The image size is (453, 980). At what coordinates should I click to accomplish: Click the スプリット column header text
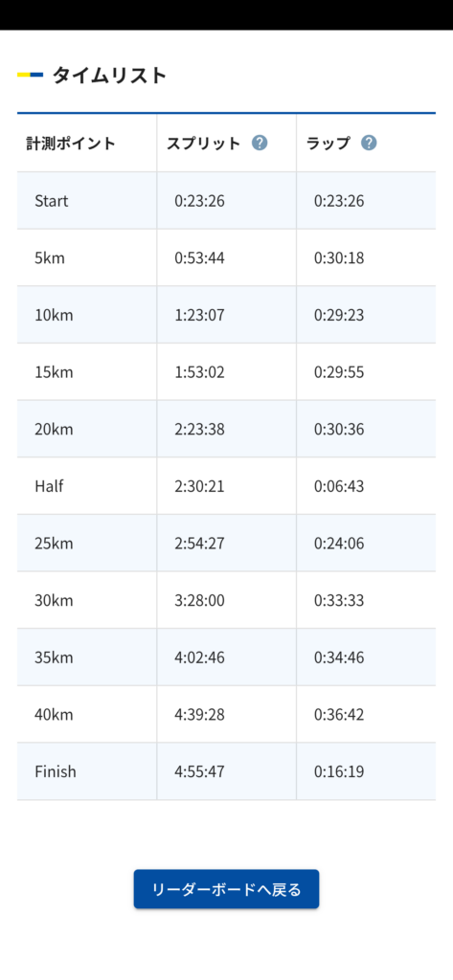click(203, 144)
